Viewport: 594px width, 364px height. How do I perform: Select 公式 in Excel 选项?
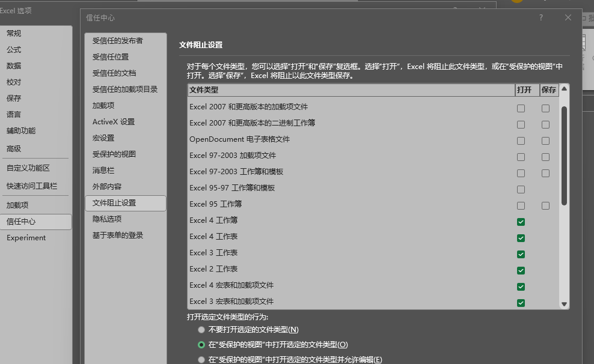35,50
